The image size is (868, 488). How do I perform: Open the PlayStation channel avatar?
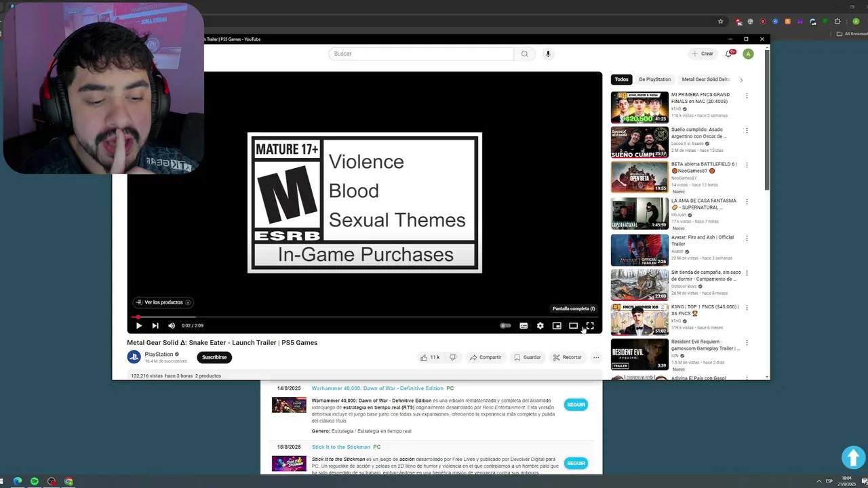coord(134,357)
